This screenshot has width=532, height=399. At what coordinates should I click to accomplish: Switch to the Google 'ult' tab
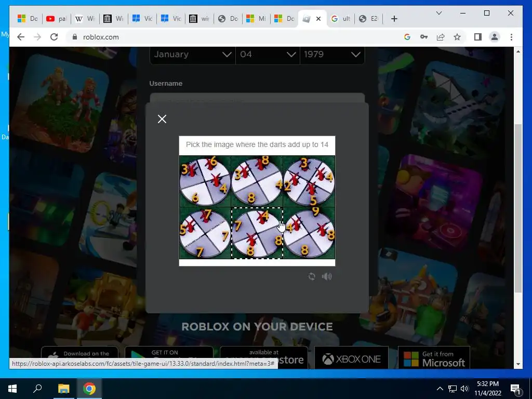coord(341,19)
